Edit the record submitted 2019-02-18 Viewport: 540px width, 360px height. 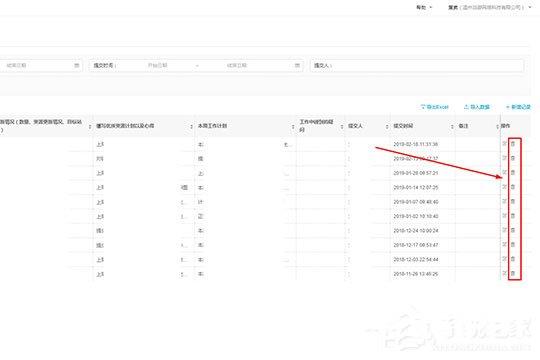505,144
